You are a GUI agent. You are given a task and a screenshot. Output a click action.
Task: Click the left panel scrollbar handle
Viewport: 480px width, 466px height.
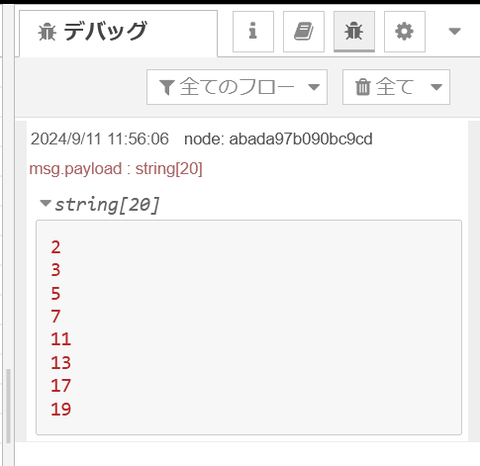pos(8,406)
